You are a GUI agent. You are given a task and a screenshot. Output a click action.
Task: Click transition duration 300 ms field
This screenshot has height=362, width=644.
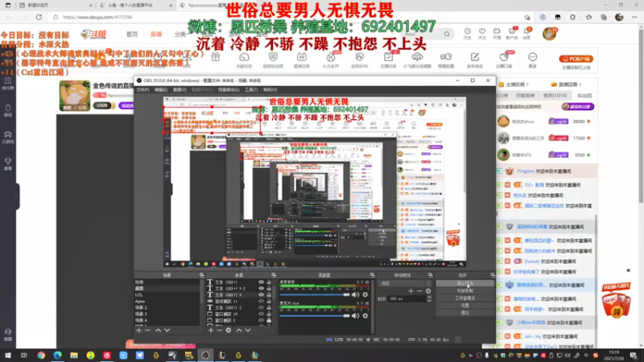(407, 298)
